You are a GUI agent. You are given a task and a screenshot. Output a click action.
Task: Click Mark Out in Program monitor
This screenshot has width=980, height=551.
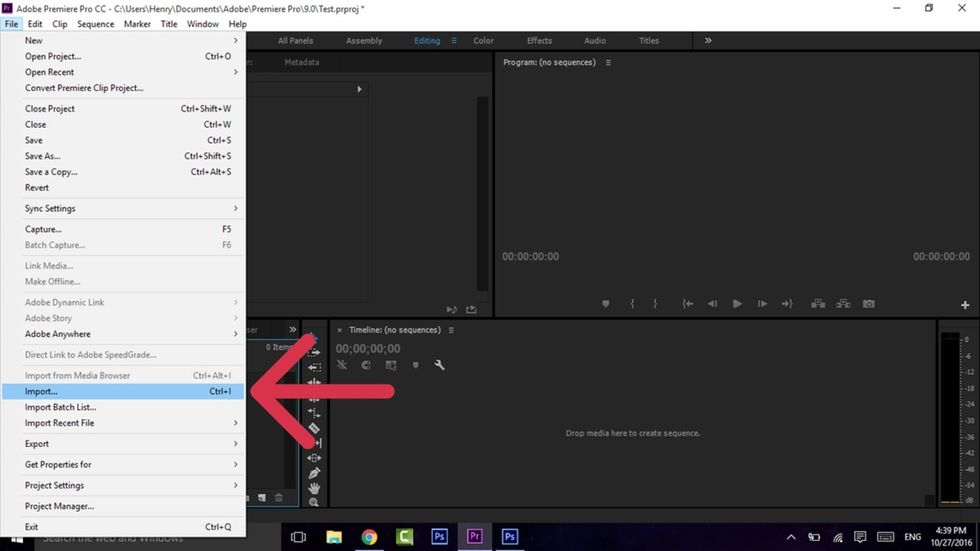(655, 304)
